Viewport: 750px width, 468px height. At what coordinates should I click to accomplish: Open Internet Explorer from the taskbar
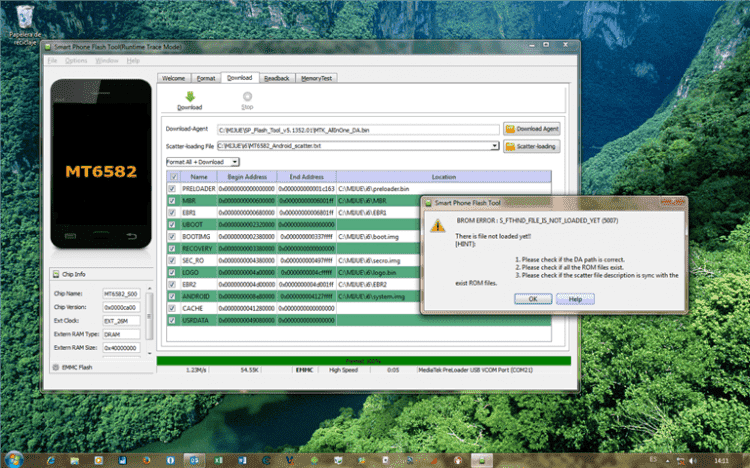coord(50,460)
